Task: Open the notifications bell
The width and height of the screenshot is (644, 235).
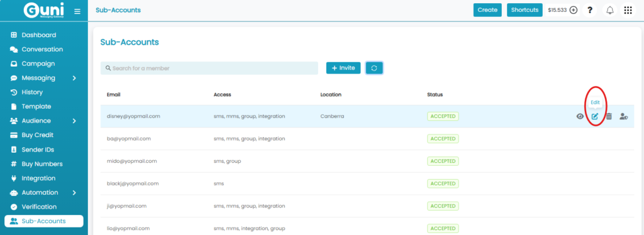Action: click(610, 10)
